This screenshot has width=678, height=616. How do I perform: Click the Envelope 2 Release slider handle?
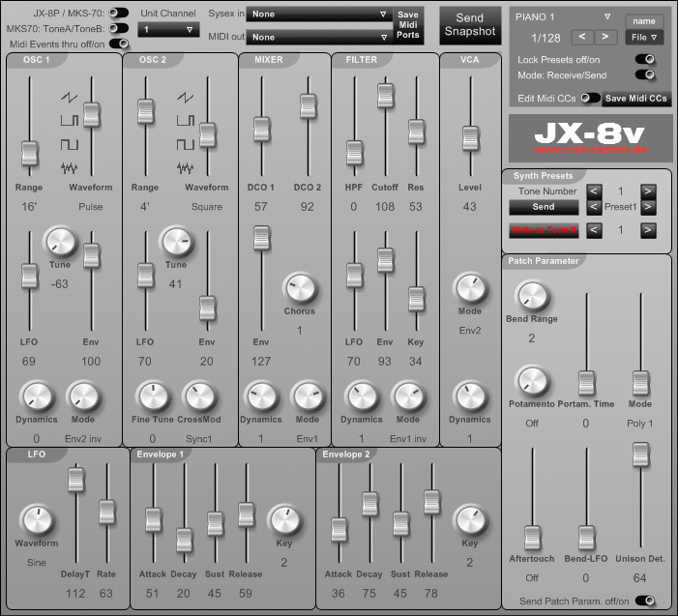pos(431,502)
